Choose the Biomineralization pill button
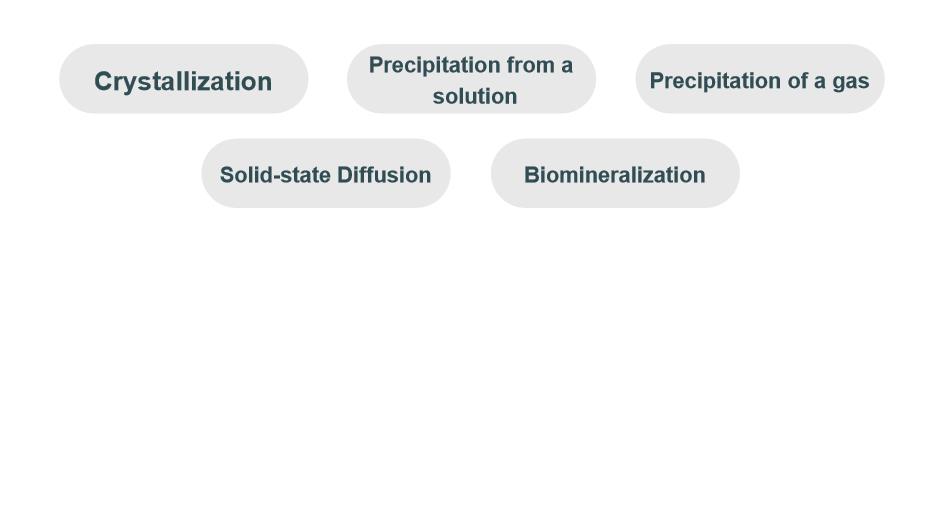940x526 pixels. click(614, 173)
